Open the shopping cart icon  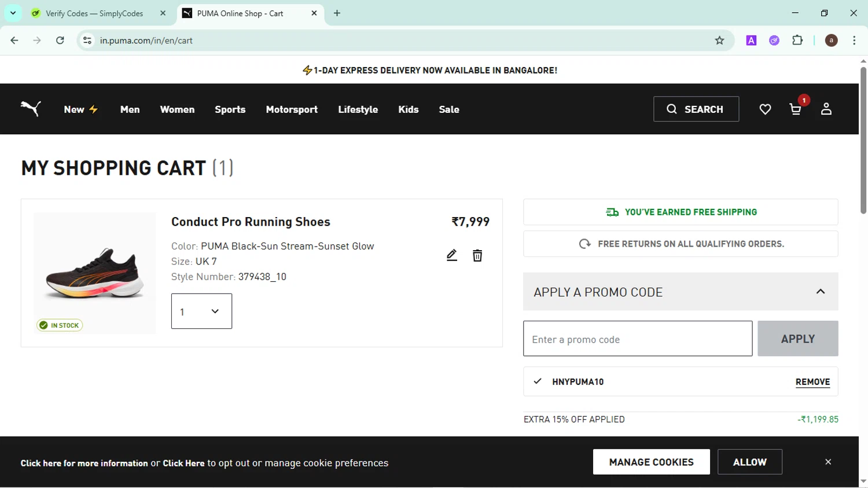click(796, 109)
